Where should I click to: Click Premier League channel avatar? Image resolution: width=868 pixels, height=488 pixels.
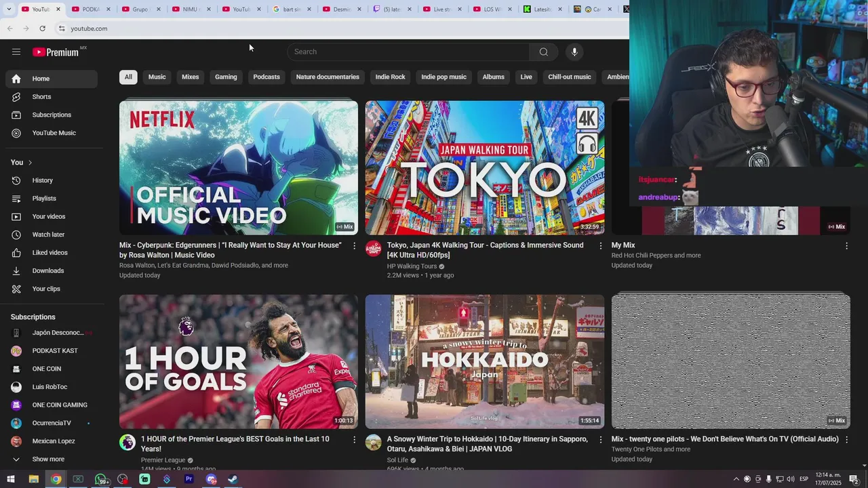[127, 443]
